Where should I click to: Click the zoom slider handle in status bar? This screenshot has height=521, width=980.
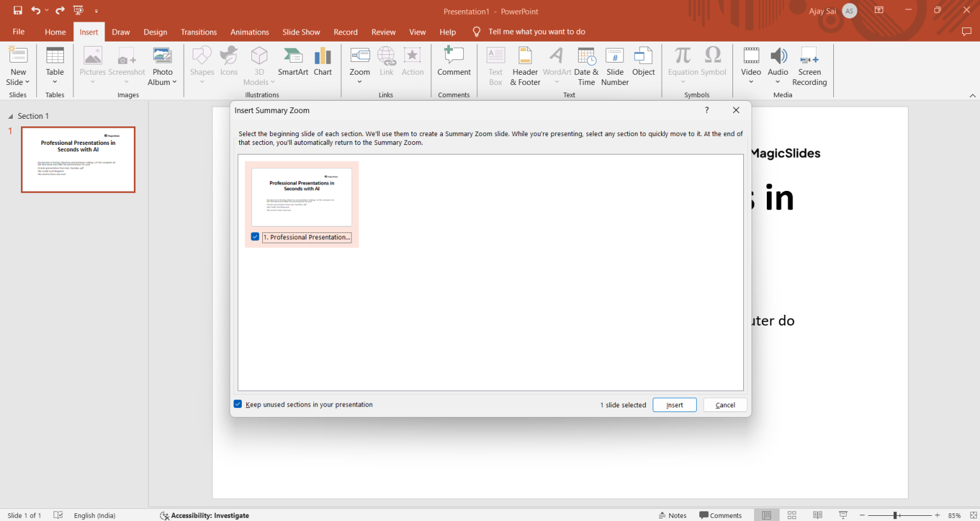coord(895,515)
